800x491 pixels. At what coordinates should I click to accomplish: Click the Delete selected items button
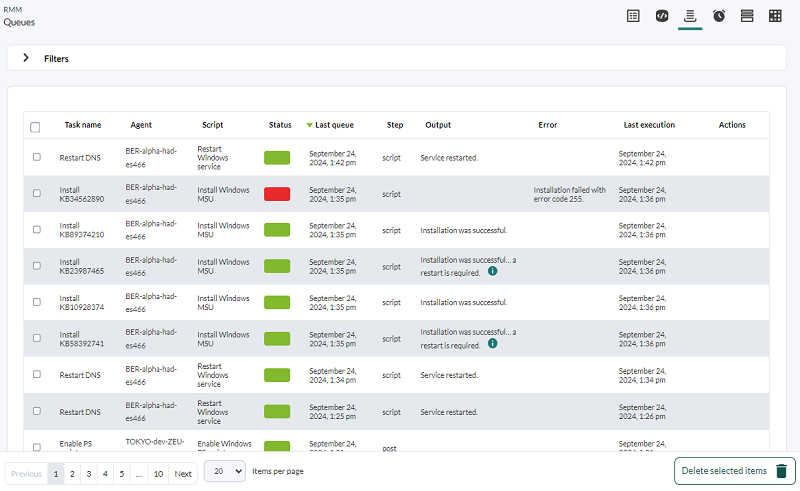735,471
